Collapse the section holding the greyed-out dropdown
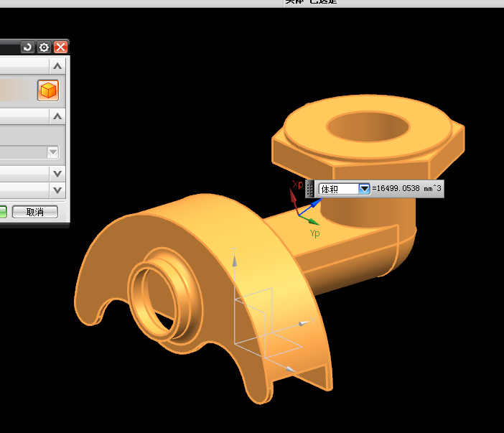 point(57,116)
